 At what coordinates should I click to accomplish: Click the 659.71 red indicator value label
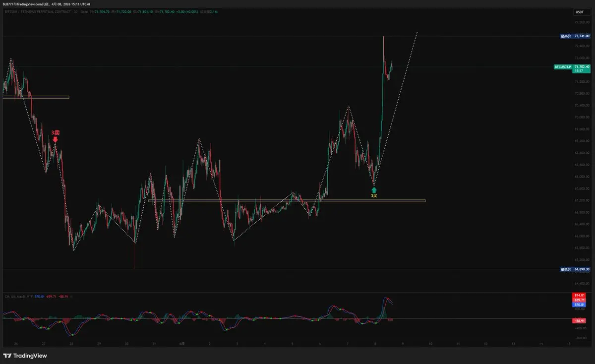coord(580,300)
